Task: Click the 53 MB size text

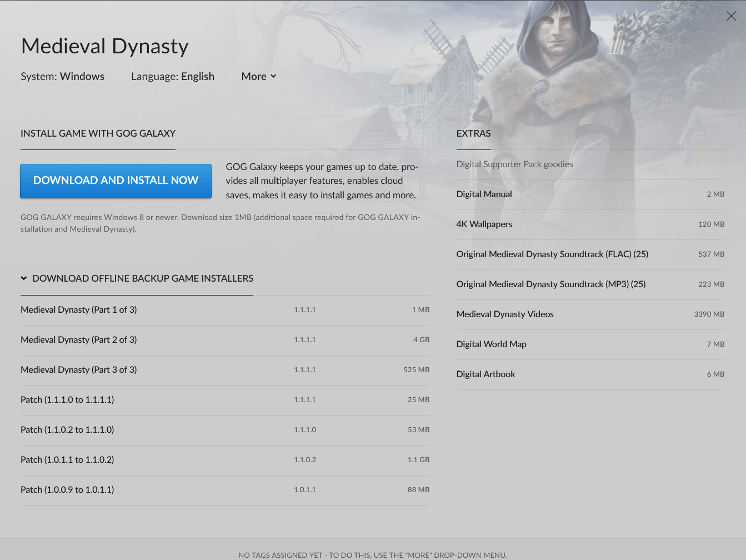Action: point(418,430)
